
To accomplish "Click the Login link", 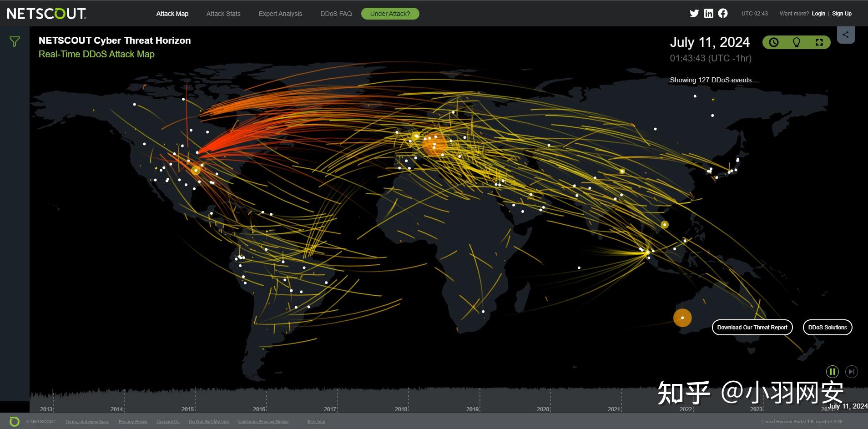I will [x=818, y=14].
